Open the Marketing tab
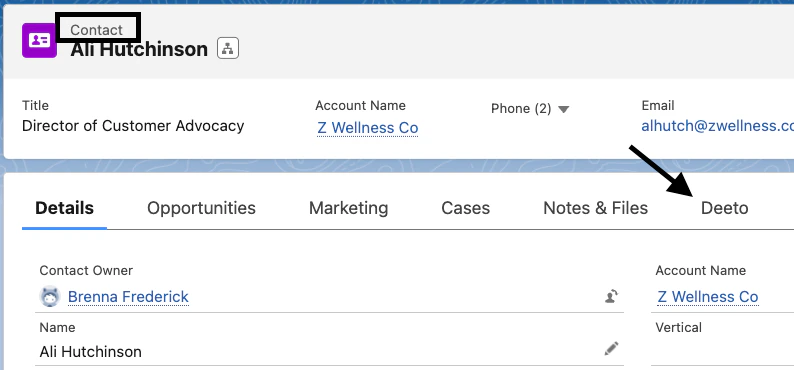This screenshot has width=794, height=370. coord(348,208)
